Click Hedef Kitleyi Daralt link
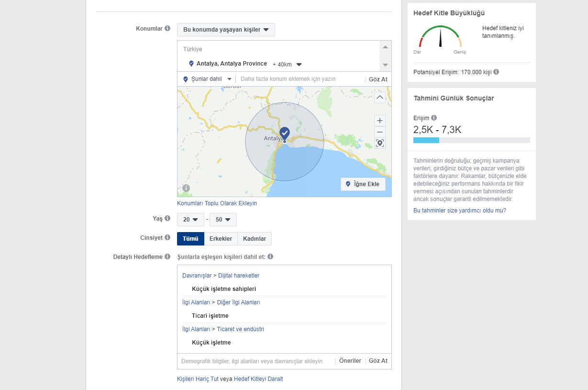The image size is (588, 390). tap(258, 379)
